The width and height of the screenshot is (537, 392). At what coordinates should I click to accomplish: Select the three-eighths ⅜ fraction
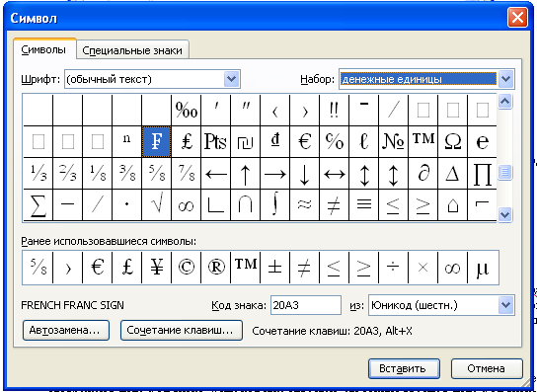(x=126, y=174)
